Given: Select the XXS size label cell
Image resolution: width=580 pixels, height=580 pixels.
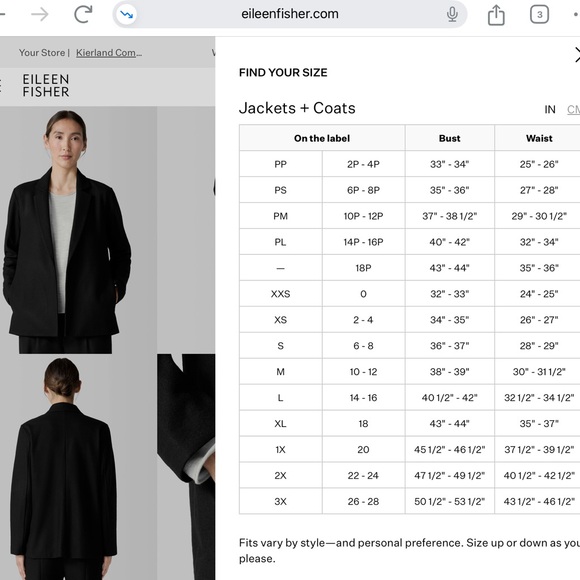Looking at the screenshot, I should (280, 294).
